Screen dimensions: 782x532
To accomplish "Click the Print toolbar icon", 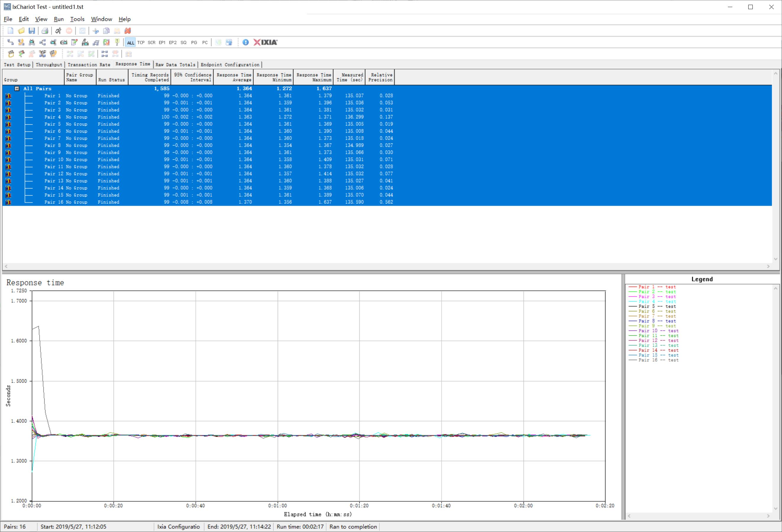I will pos(44,31).
